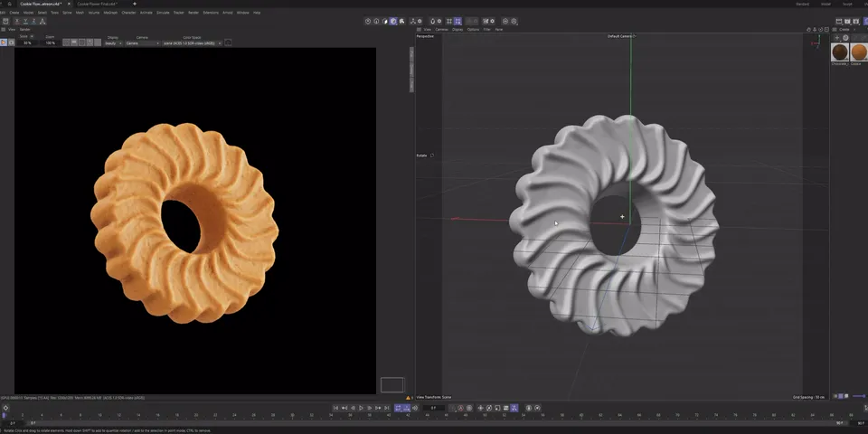
Task: Step back one frame
Action: coord(353,408)
